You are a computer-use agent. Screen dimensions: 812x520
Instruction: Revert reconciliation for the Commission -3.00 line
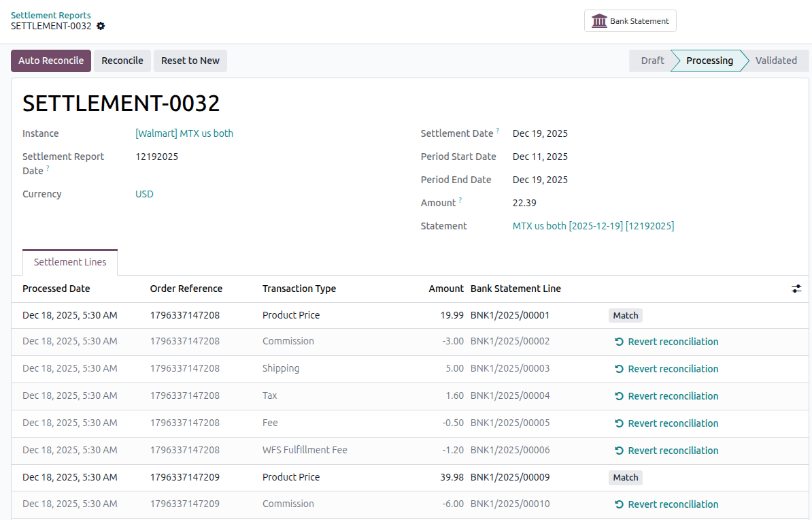666,342
